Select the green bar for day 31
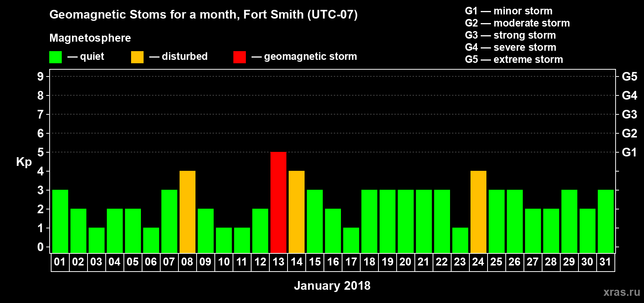The height and width of the screenshot is (303, 644). (606, 221)
